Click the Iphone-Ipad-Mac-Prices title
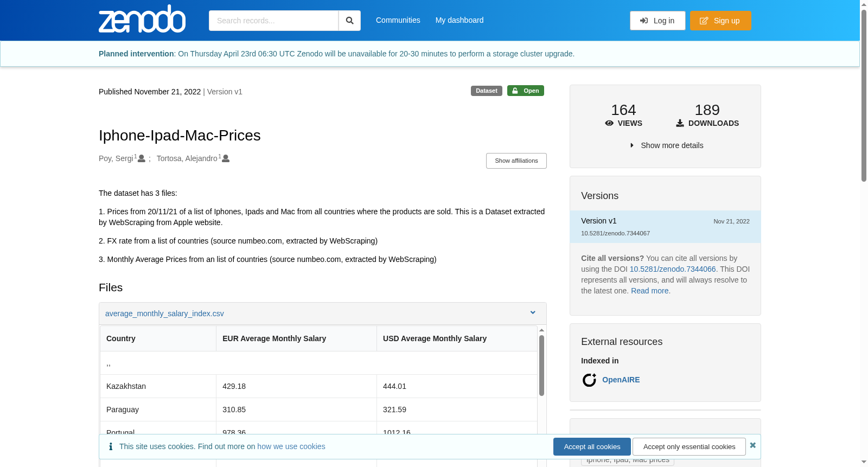 pos(180,135)
